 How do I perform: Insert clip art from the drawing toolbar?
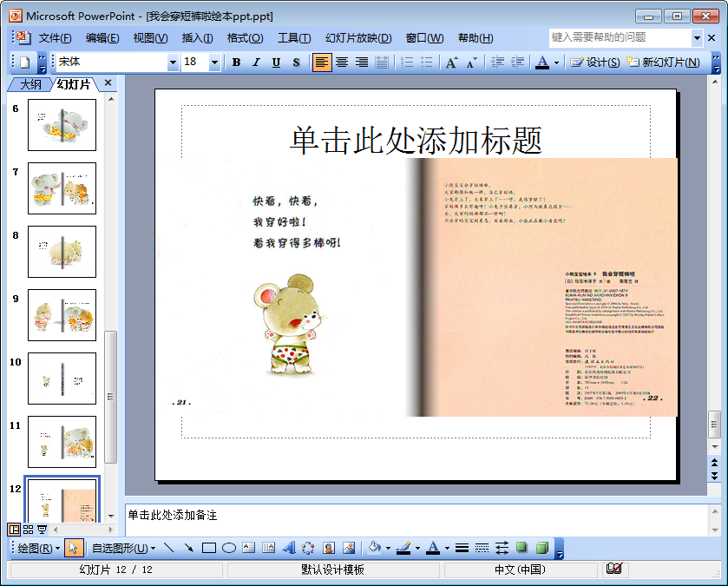pyautogui.click(x=329, y=548)
